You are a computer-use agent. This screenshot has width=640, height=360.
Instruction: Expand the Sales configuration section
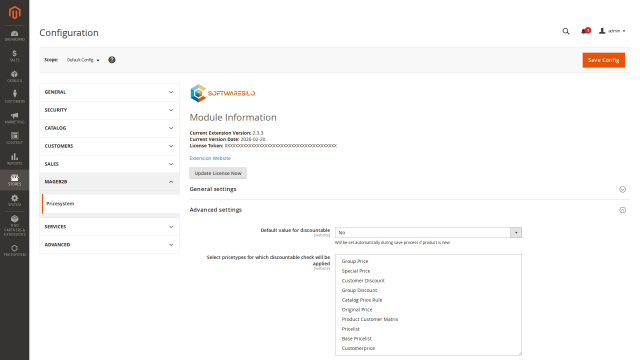click(109, 164)
